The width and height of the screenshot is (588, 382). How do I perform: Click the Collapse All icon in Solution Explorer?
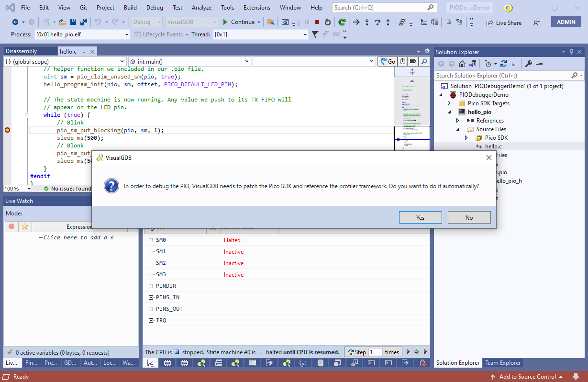[x=514, y=64]
